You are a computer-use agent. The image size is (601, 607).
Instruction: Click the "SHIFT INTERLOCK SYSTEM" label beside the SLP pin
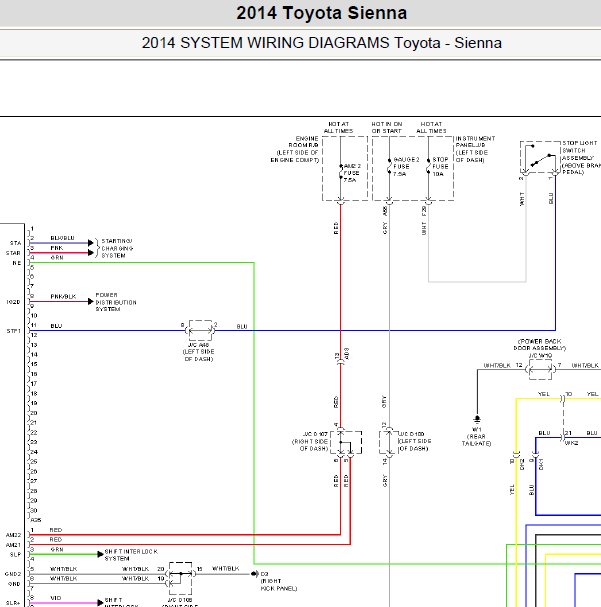[131, 555]
